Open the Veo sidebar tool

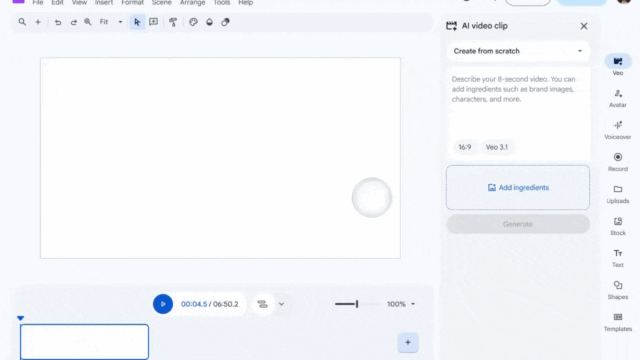click(x=618, y=65)
